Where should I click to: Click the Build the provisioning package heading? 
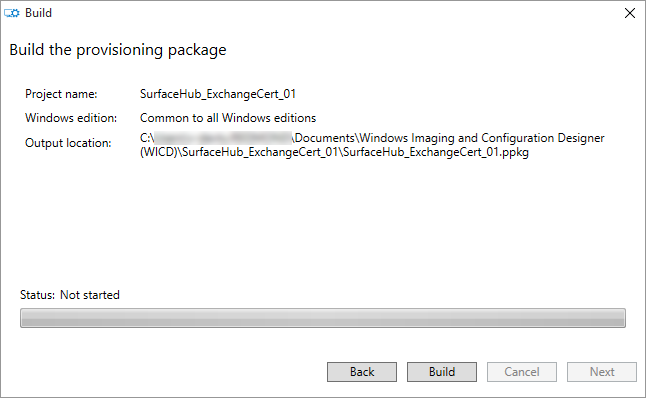coord(118,50)
